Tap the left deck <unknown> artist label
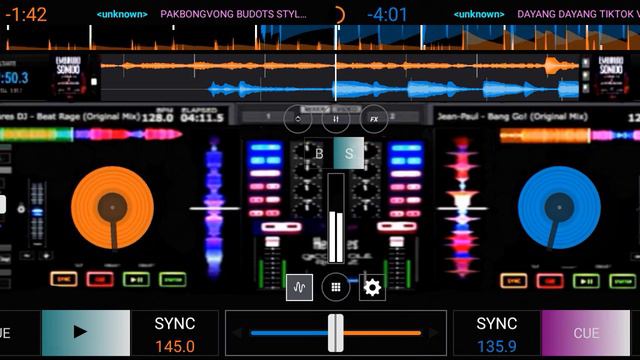 coord(122,14)
